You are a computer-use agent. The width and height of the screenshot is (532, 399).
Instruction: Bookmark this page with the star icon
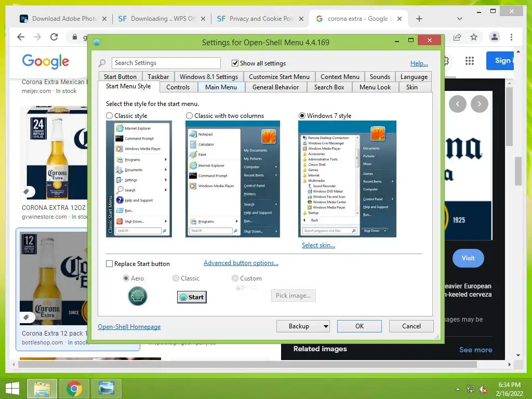(474, 37)
